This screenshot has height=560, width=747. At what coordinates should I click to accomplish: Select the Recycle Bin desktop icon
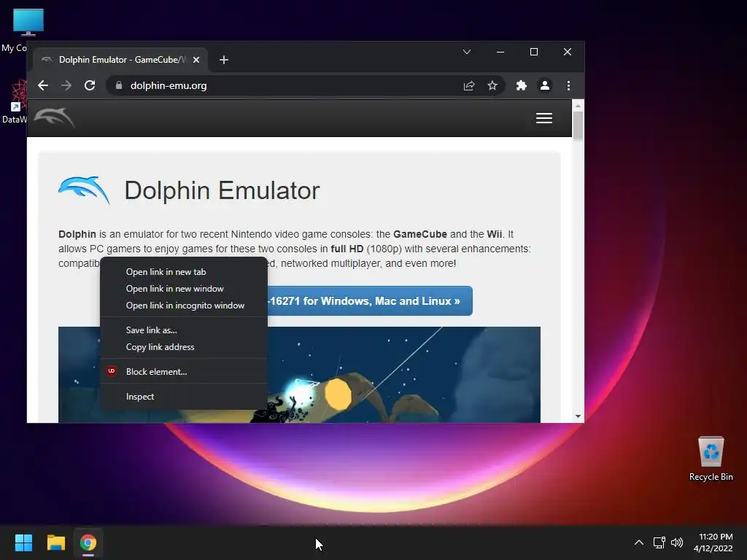[x=711, y=459]
